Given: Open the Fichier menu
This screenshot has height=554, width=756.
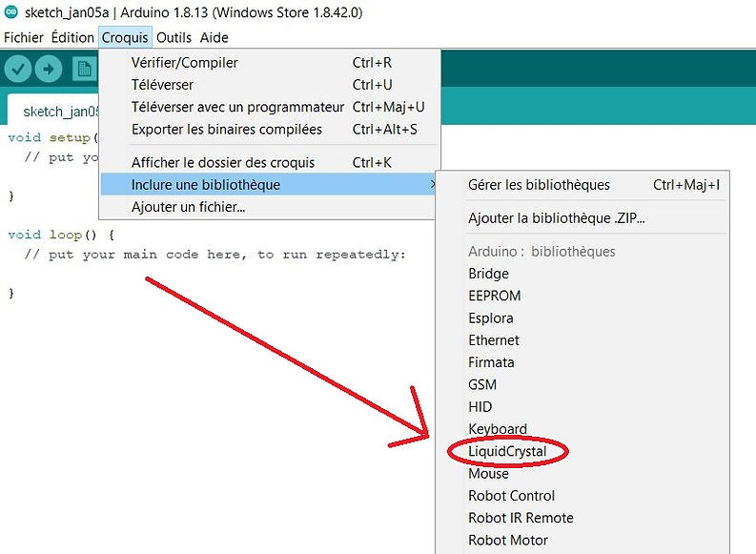Looking at the screenshot, I should [x=24, y=37].
